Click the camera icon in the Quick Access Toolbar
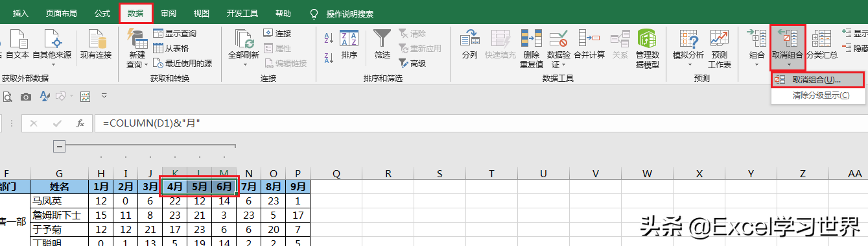The height and width of the screenshot is (246, 868). (x=26, y=97)
